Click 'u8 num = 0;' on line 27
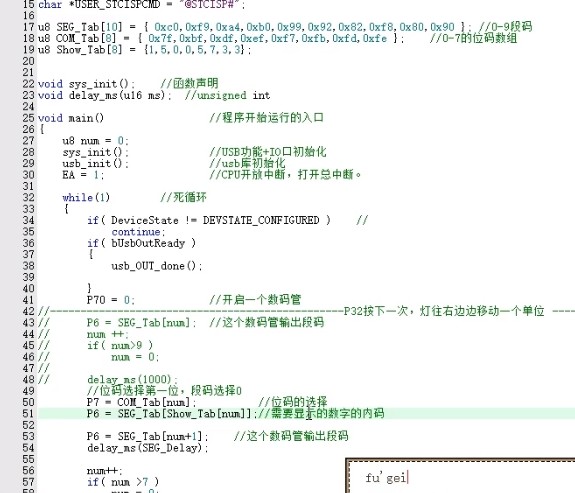 click(96, 141)
